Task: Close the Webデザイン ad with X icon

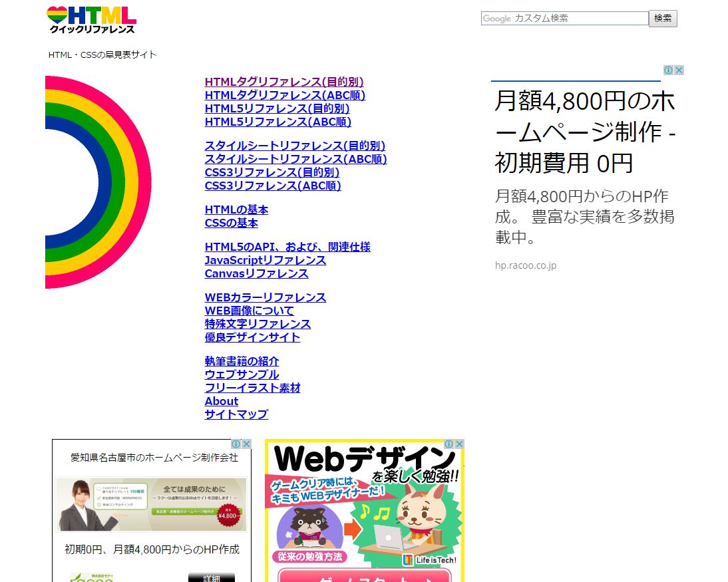Action: click(459, 444)
